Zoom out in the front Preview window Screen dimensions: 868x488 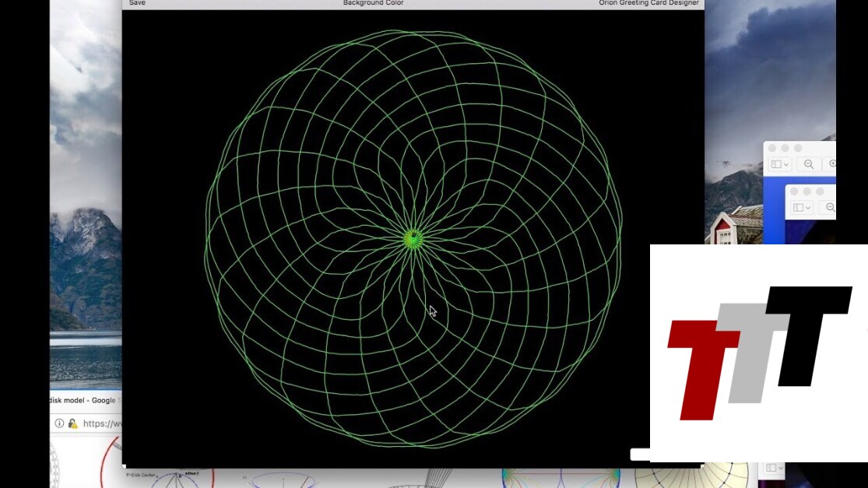(x=830, y=208)
